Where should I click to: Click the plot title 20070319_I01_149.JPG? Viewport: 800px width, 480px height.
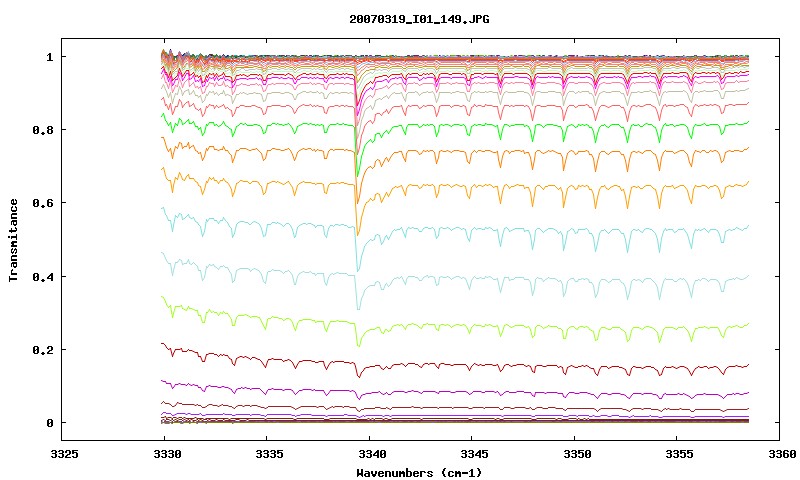419,19
